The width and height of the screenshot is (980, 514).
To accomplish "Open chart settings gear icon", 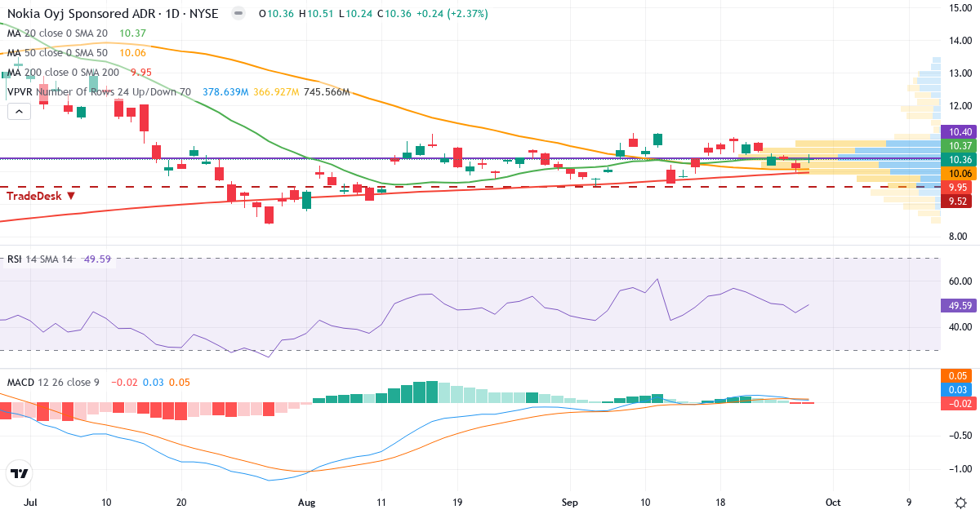I will pyautogui.click(x=960, y=503).
